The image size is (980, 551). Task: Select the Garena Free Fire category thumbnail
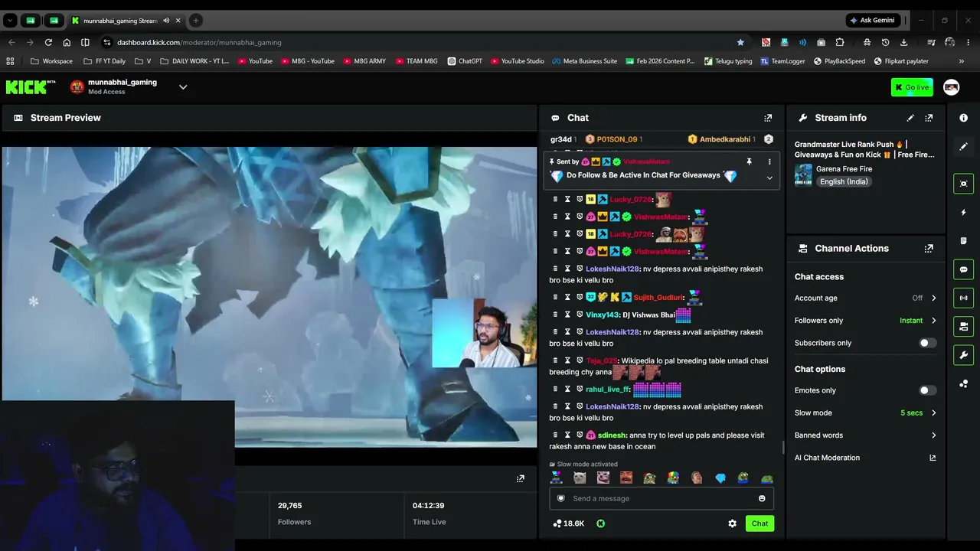coord(803,175)
